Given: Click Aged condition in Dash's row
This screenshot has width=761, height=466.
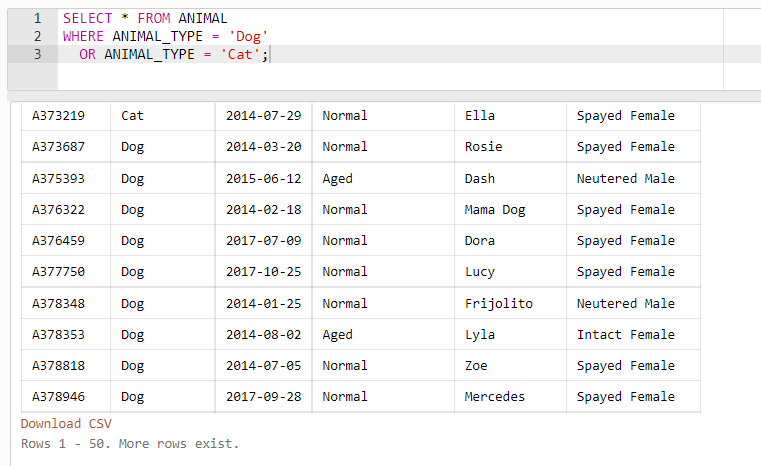Looking at the screenshot, I should tap(338, 179).
